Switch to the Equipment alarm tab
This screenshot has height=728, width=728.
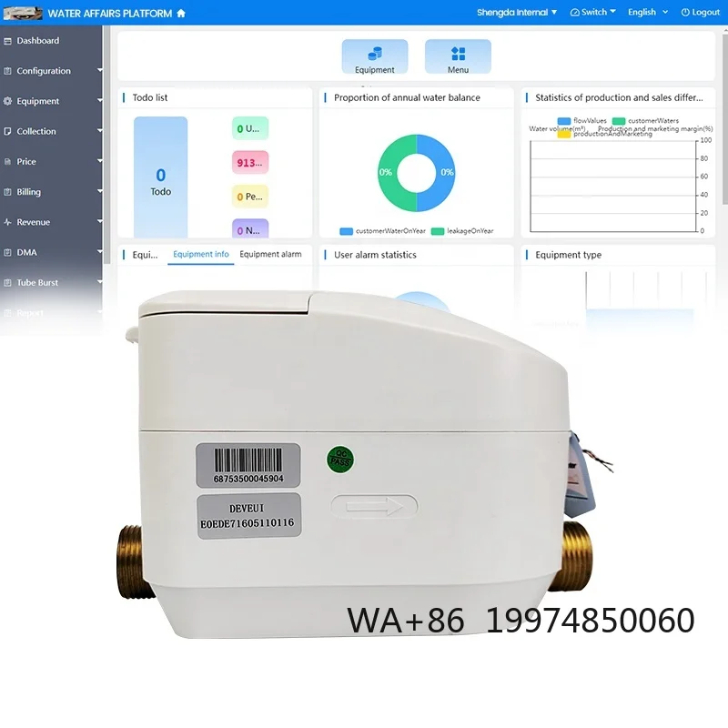pos(271,255)
